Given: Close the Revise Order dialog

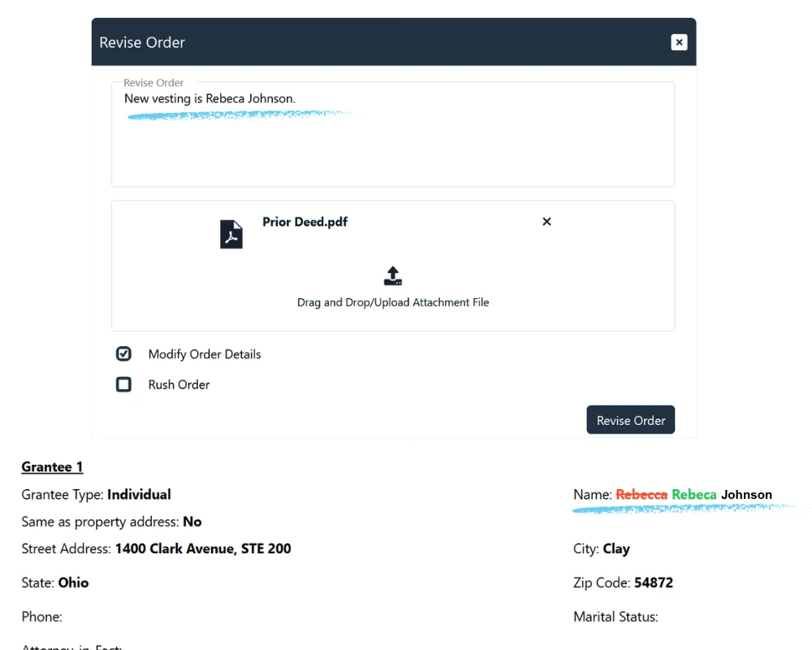Looking at the screenshot, I should point(679,42).
